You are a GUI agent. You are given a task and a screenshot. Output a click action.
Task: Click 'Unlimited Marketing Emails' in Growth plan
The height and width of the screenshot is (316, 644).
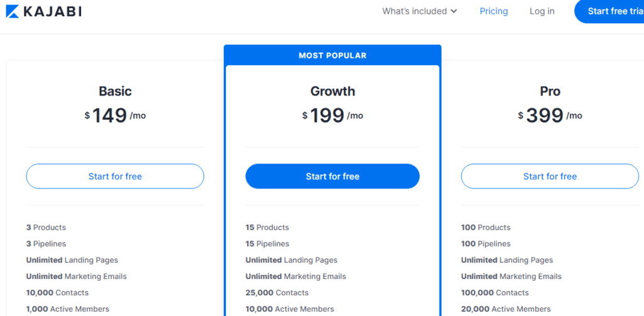(296, 276)
